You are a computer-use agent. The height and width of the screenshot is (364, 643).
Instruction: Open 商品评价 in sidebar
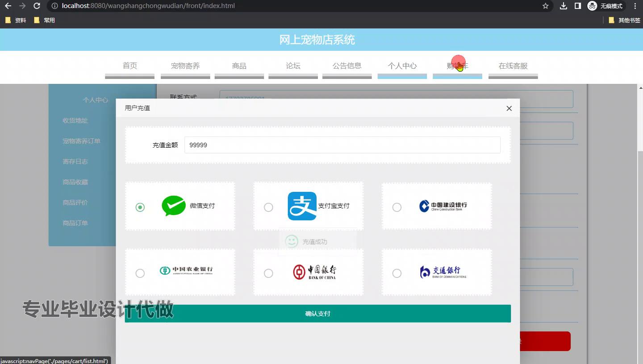point(75,203)
